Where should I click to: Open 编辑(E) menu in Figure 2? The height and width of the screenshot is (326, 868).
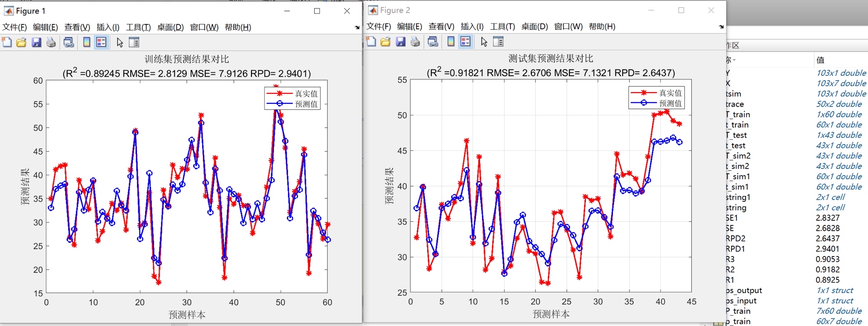410,26
